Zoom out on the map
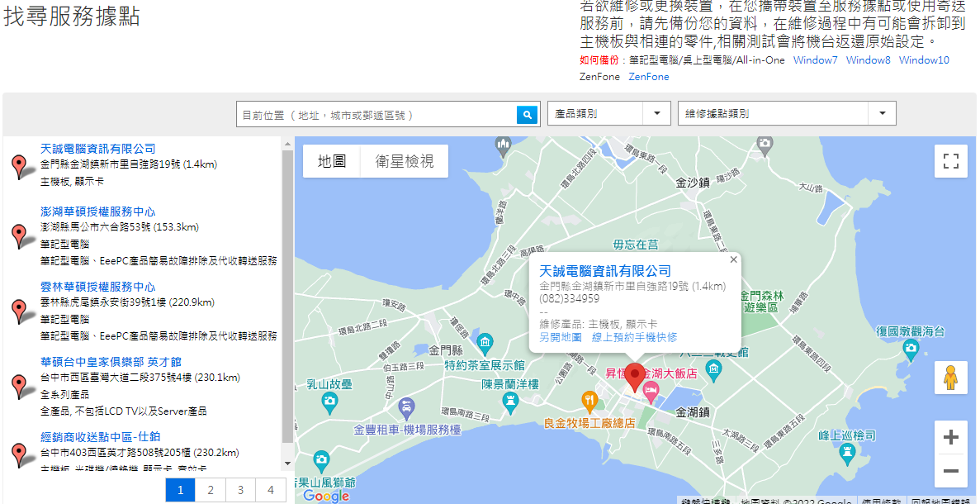 [950, 471]
